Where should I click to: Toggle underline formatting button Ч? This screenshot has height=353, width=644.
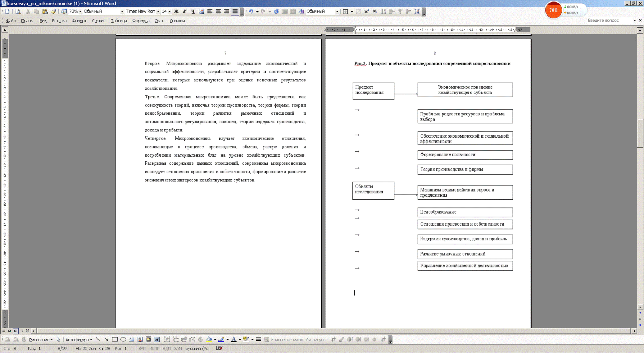coord(193,11)
